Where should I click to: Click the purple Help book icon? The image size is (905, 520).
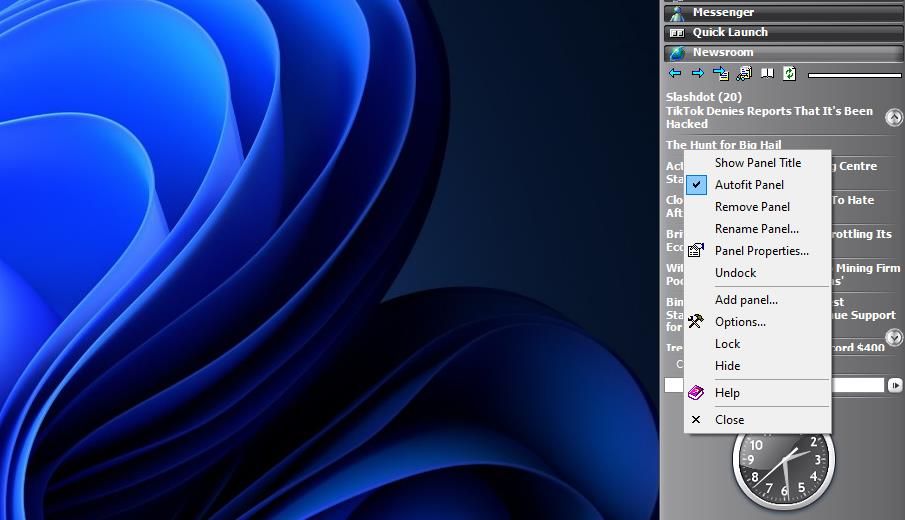pos(696,392)
